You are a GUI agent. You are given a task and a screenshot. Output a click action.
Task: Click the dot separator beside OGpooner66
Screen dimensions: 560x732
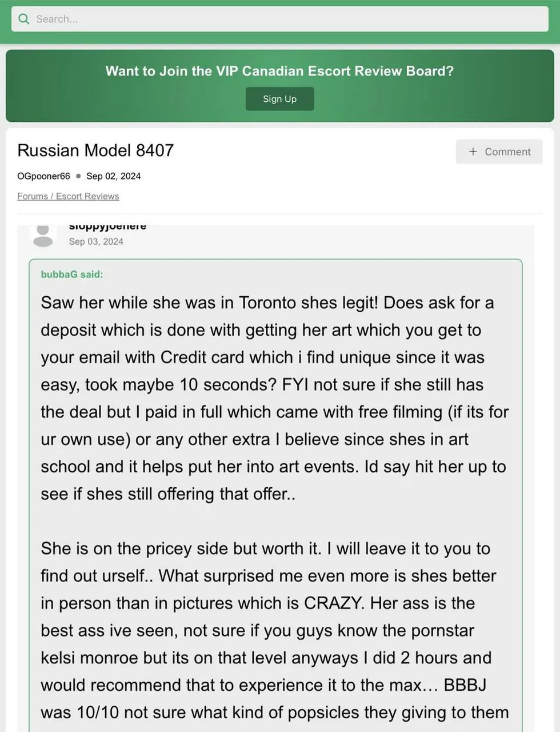(78, 176)
